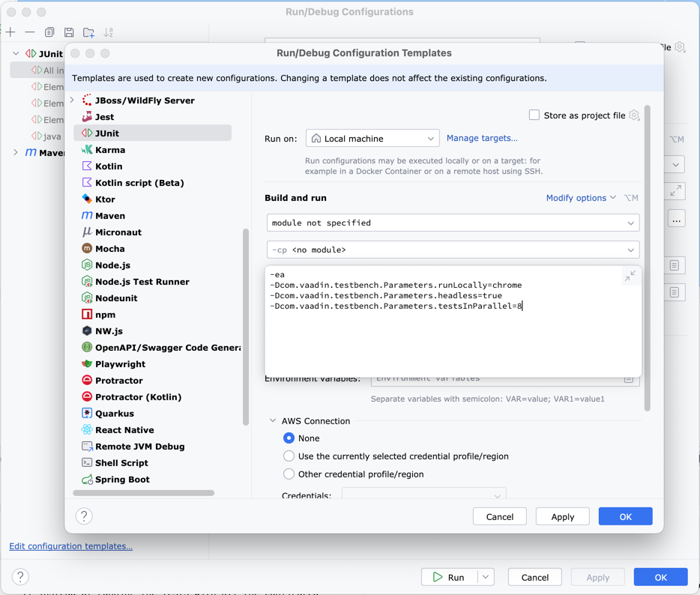This screenshot has width=700, height=595.
Task: Select the JUnit template
Action: pyautogui.click(x=153, y=133)
